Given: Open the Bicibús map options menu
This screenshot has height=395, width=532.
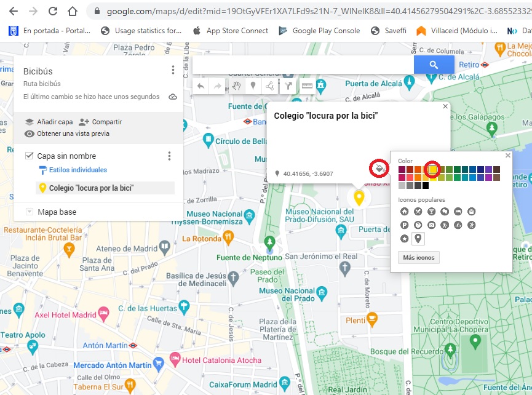Looking at the screenshot, I should 173,71.
